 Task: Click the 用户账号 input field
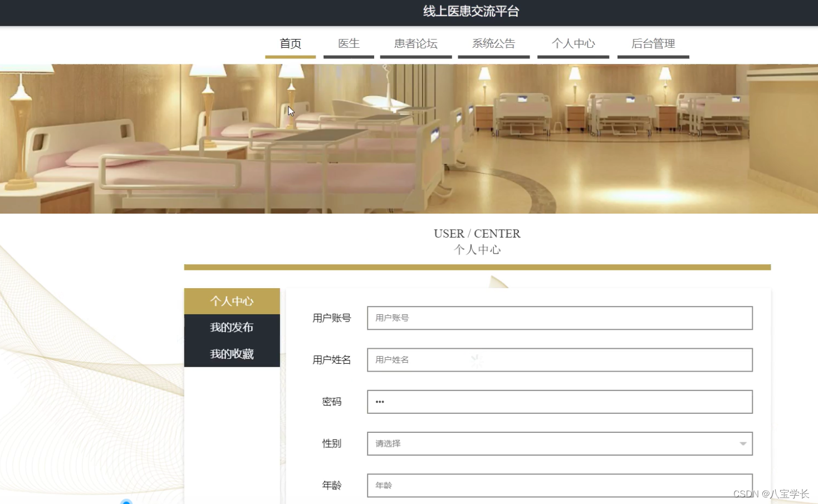point(559,318)
